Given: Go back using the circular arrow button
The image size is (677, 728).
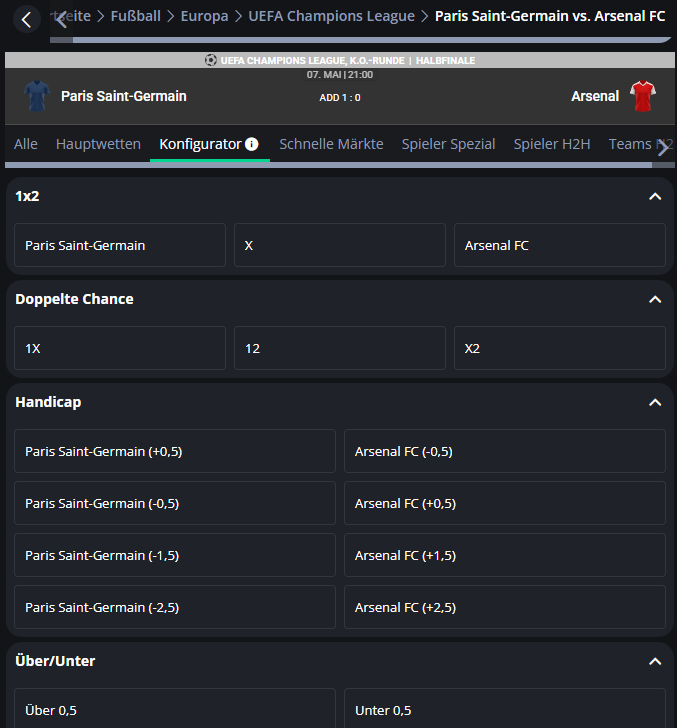Looking at the screenshot, I should (x=26, y=20).
